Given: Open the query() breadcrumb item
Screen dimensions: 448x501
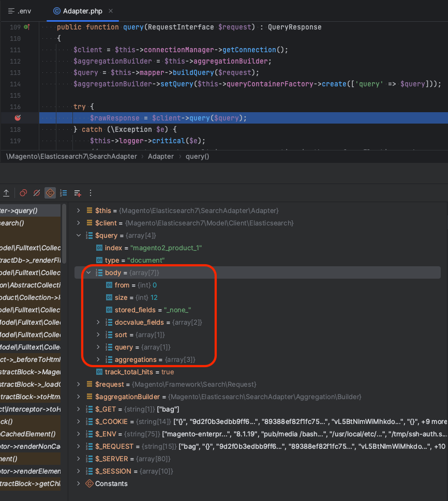Looking at the screenshot, I should pos(197,156).
